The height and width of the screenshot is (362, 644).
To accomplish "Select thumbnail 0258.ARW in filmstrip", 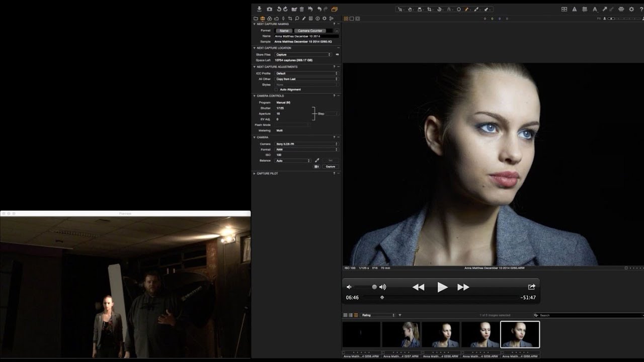I will [441, 335].
